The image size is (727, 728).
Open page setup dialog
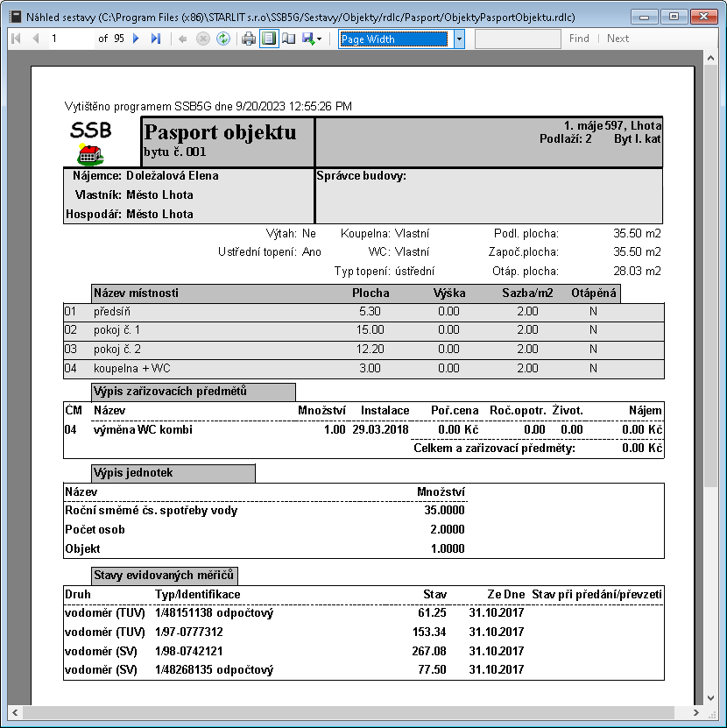click(x=288, y=39)
